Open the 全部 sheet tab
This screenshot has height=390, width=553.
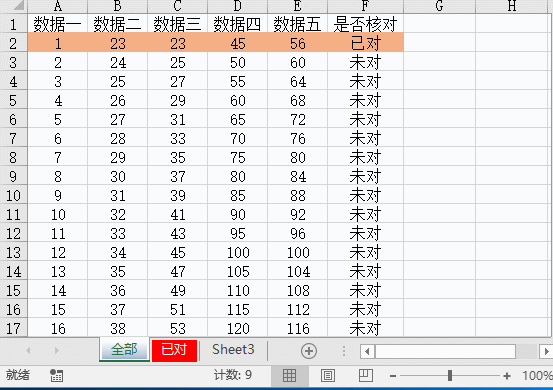[x=124, y=350]
